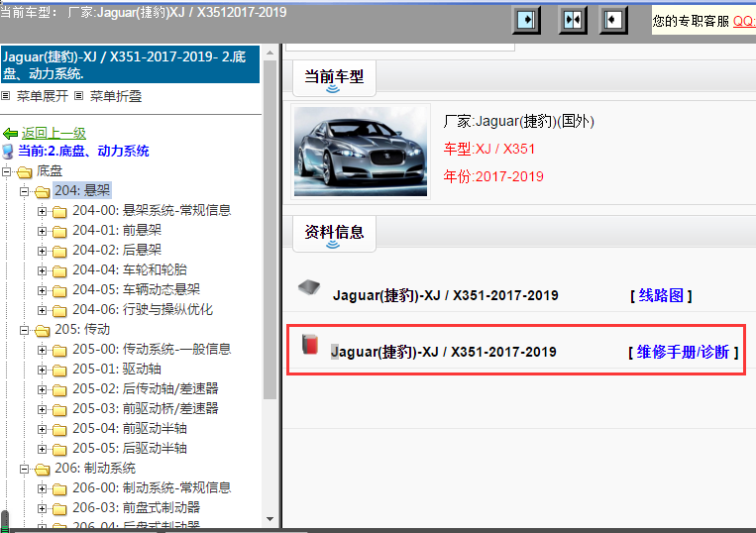Screen dimensions: 756x533
Task: Click 菜单展开 to expand all menus
Action: (x=42, y=96)
